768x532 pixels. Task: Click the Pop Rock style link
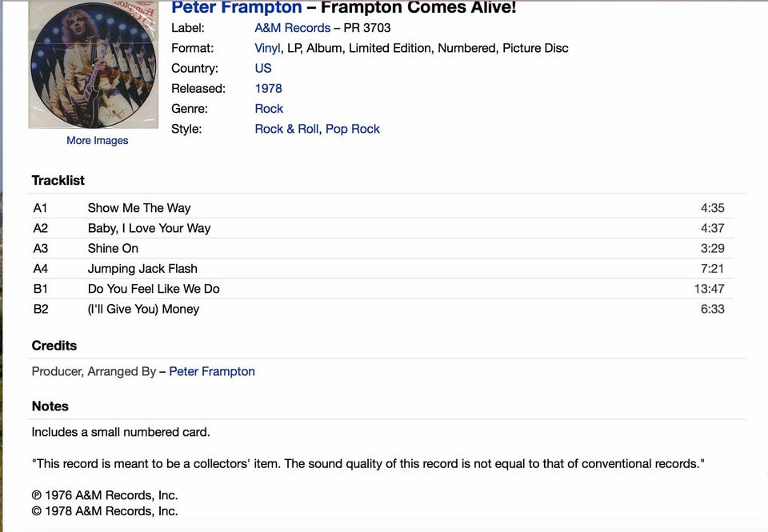(353, 129)
